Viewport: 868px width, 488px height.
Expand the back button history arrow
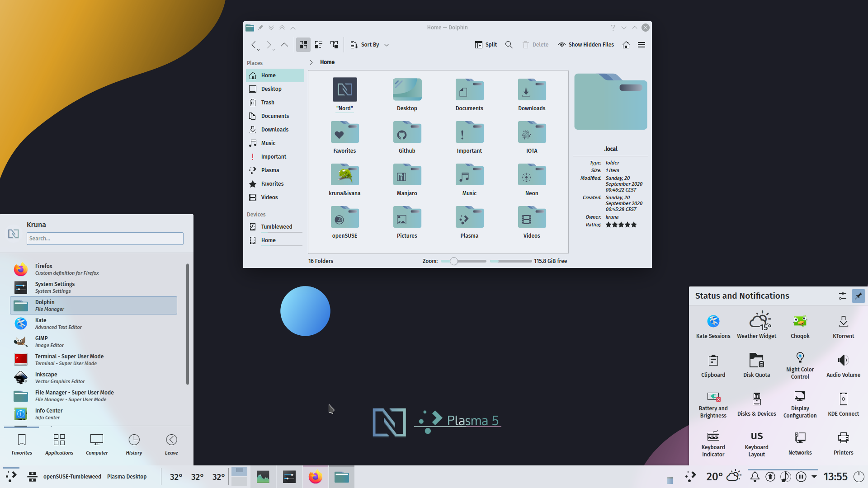coord(259,50)
